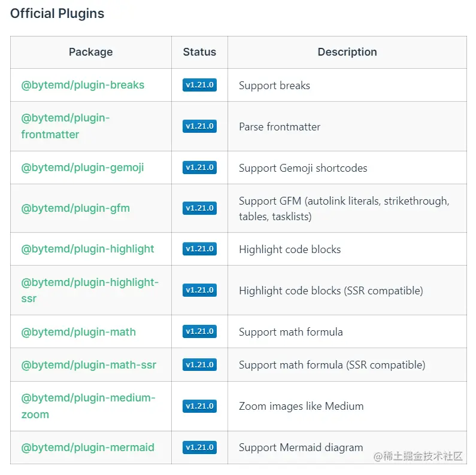Click the version badge for plugin-mermaid

(199, 447)
